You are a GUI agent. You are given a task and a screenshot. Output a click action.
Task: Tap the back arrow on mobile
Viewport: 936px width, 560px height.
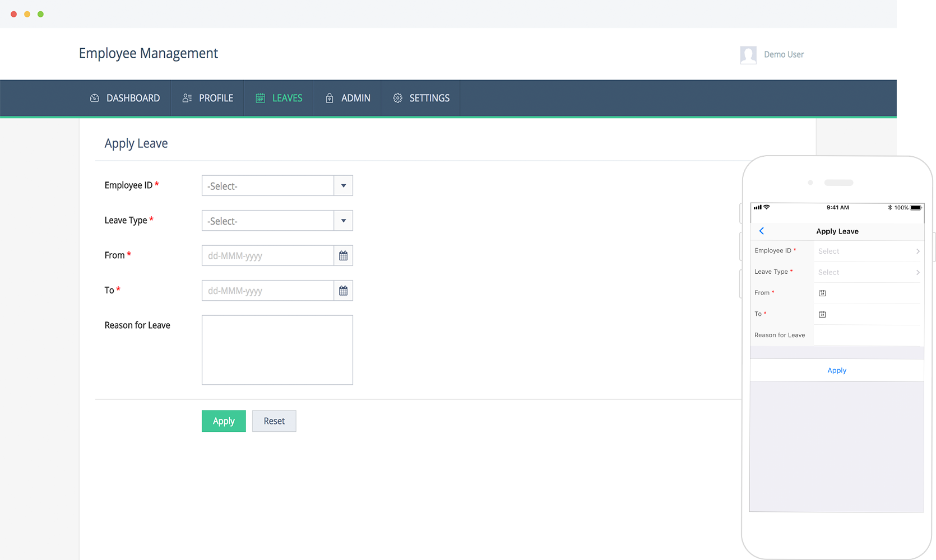[x=761, y=231]
